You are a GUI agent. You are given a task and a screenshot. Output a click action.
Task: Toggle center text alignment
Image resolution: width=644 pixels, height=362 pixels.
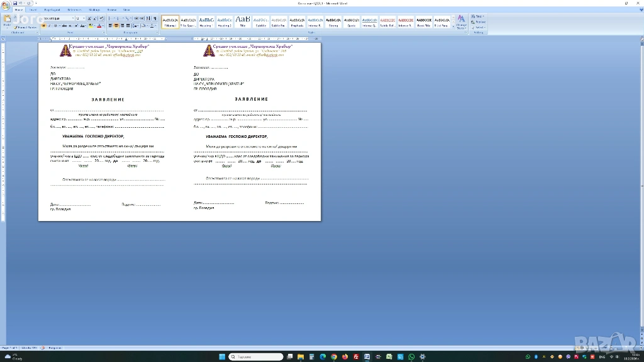(x=116, y=26)
